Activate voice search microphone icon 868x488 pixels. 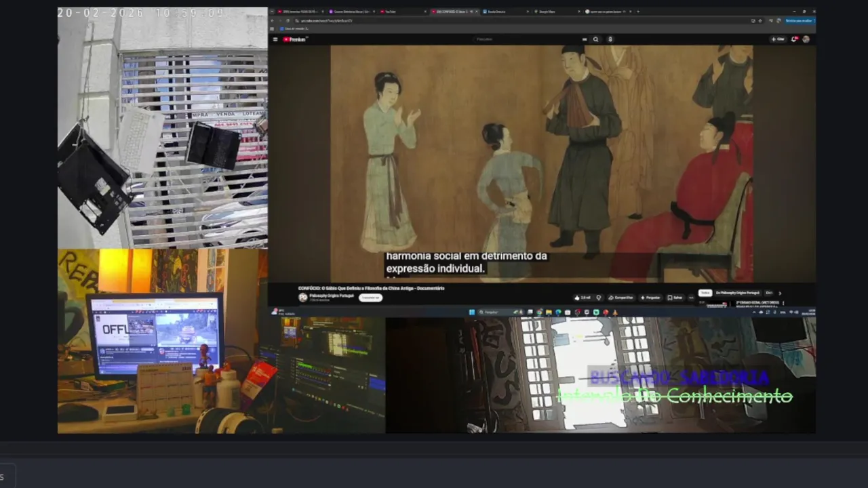coord(610,39)
